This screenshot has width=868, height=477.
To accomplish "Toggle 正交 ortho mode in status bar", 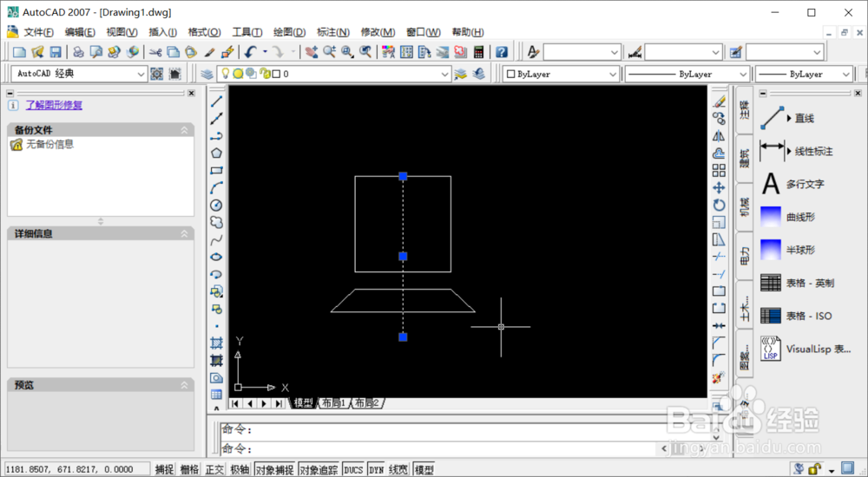I will pos(214,470).
